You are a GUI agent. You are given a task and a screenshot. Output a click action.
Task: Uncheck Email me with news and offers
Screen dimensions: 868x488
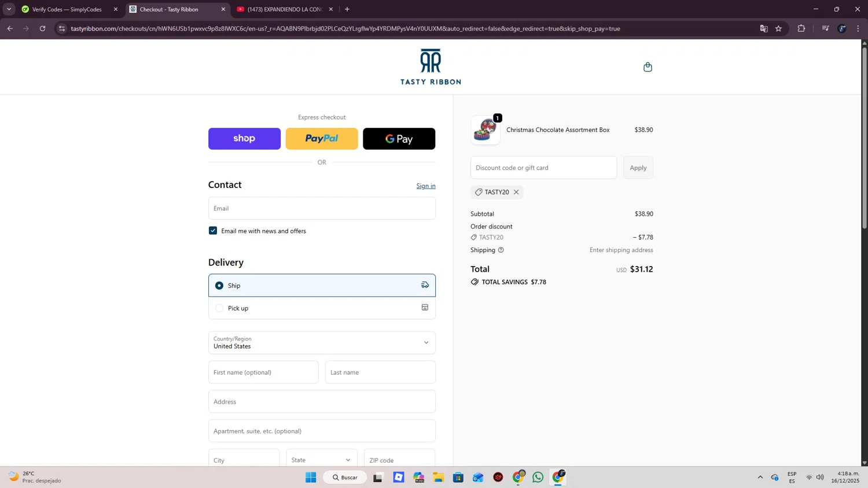(213, 231)
